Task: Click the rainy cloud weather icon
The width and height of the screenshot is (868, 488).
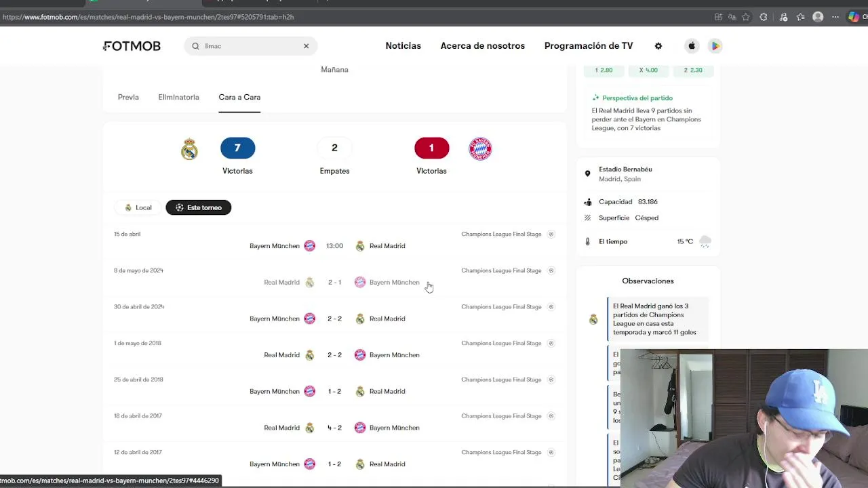Action: click(x=705, y=241)
